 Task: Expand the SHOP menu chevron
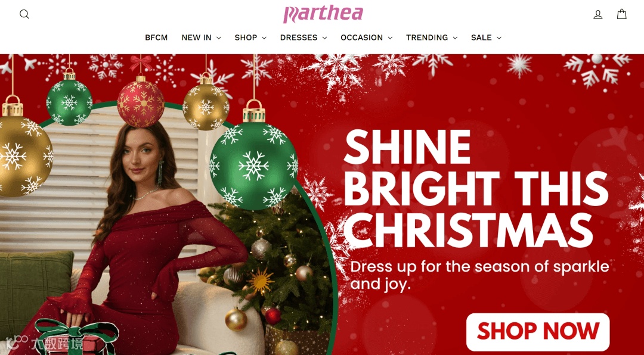(264, 38)
